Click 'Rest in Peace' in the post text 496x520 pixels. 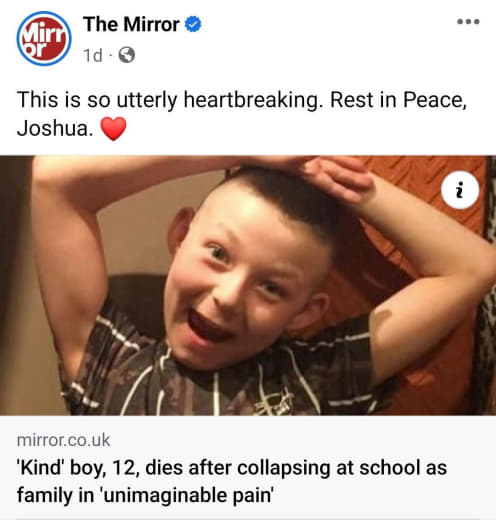click(x=399, y=100)
